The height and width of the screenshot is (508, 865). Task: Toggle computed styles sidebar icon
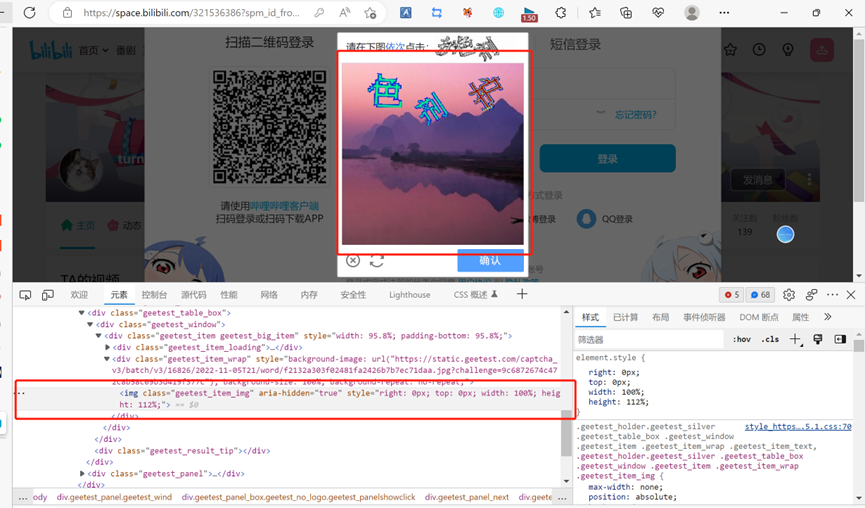coord(840,339)
